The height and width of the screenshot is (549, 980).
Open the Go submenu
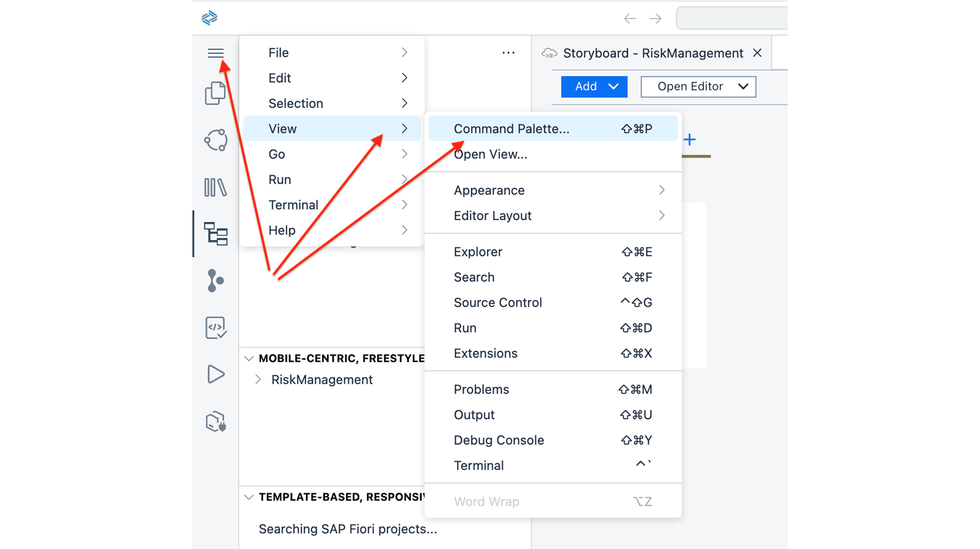[332, 154]
